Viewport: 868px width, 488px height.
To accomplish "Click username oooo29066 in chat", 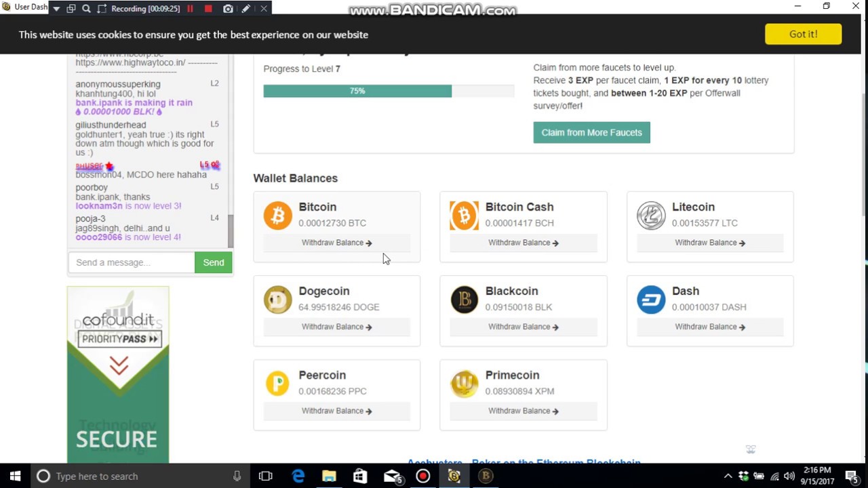I will (x=99, y=237).
